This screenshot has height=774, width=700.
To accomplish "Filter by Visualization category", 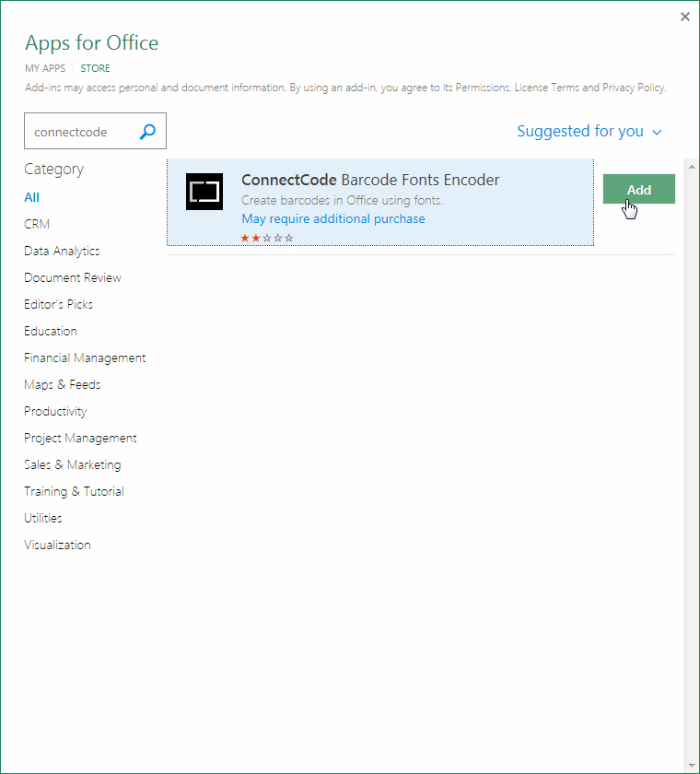I will [x=57, y=545].
